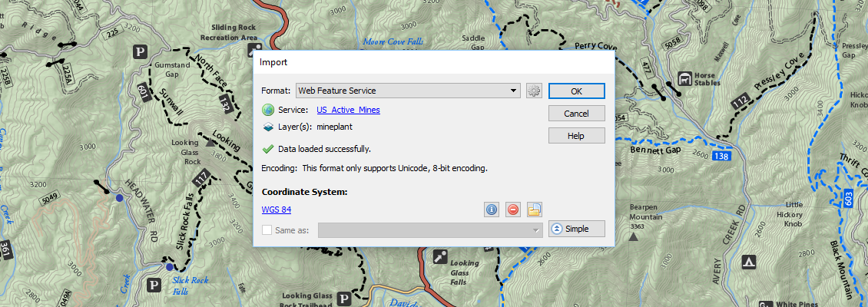Enable the Same as checkbox
Image resolution: width=868 pixels, height=307 pixels.
pyautogui.click(x=267, y=229)
